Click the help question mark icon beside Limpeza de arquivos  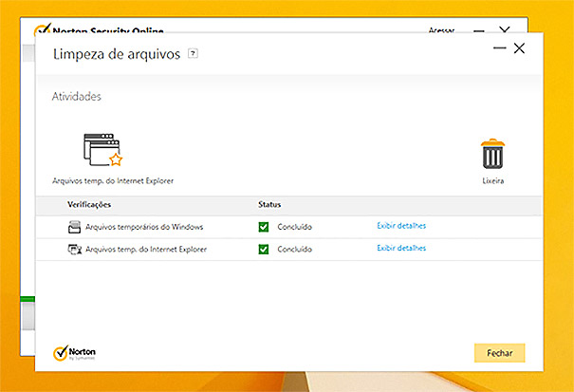point(193,53)
